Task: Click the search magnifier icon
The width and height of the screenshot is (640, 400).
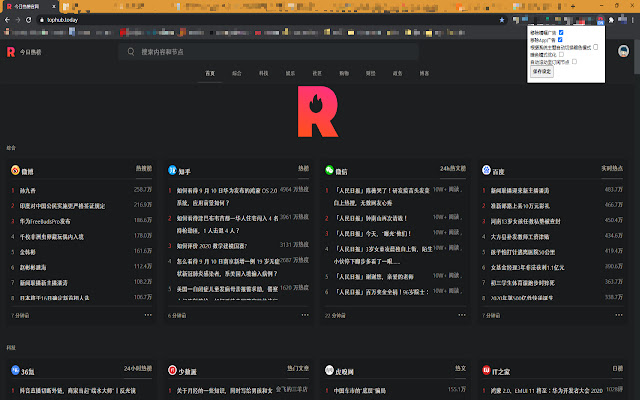Action: coord(131,52)
